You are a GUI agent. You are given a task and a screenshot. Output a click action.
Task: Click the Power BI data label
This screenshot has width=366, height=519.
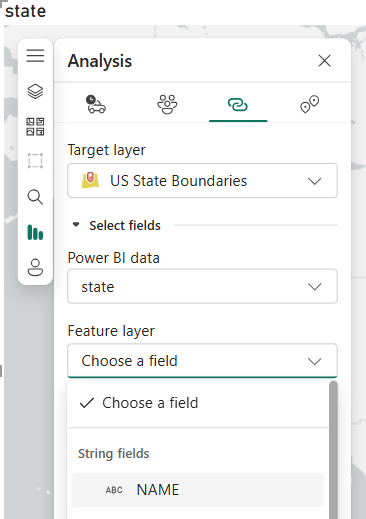point(114,258)
